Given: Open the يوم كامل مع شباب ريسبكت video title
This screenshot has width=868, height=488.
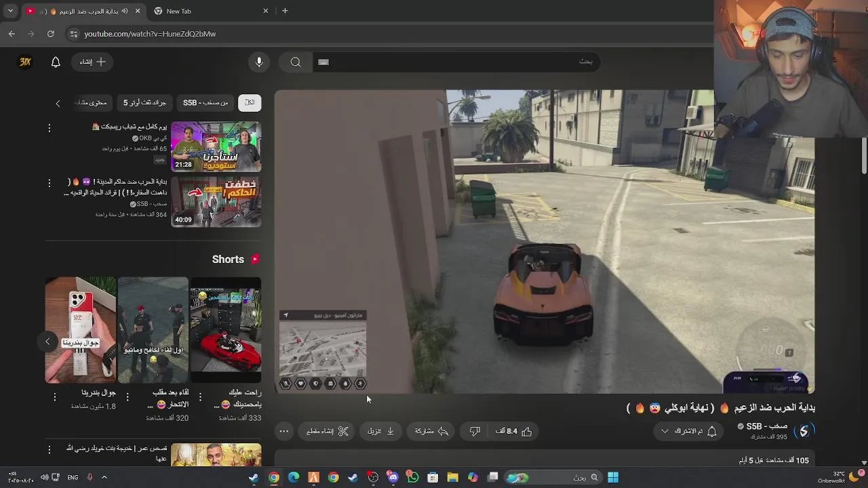Looking at the screenshot, I should (x=130, y=127).
